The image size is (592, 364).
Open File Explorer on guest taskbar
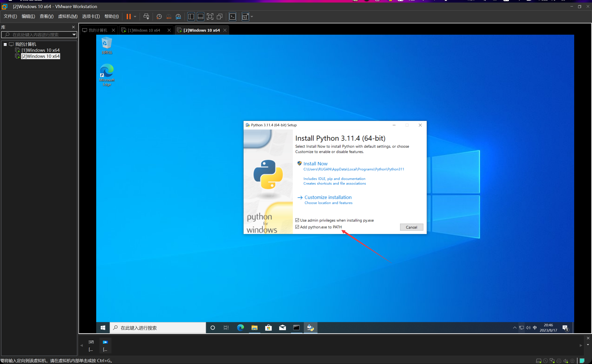[254, 328]
